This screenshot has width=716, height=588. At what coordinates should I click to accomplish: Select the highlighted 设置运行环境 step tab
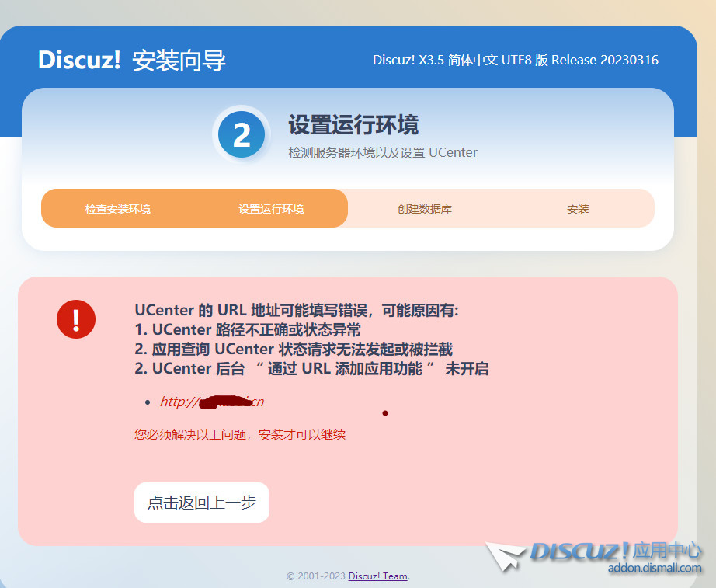(x=271, y=209)
